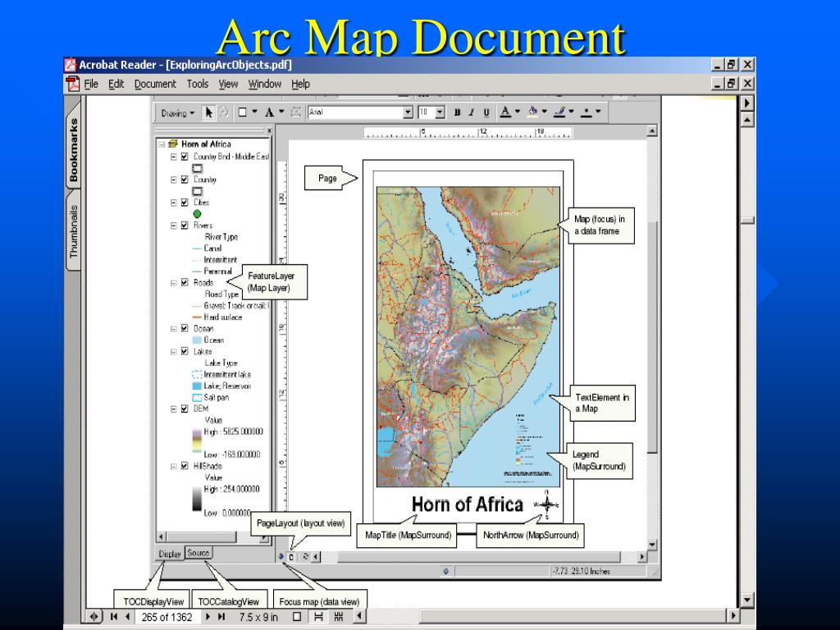Screen dimensions: 840x630
Task: Open the font color dropdown arrow
Action: coord(518,112)
